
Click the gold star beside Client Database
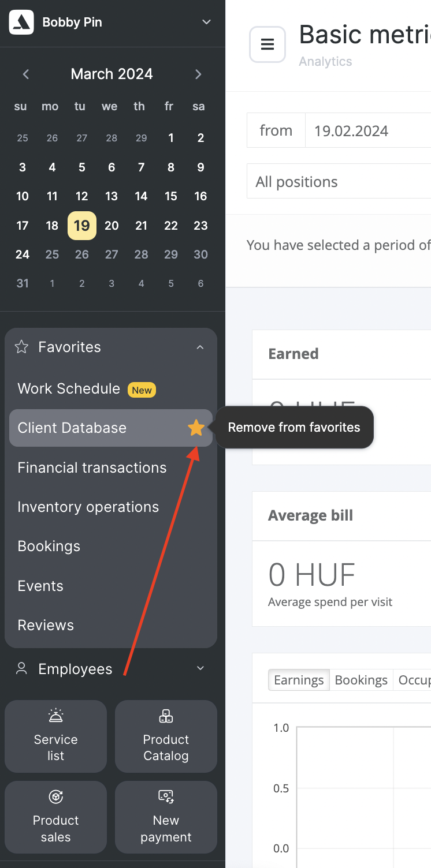[x=196, y=428]
